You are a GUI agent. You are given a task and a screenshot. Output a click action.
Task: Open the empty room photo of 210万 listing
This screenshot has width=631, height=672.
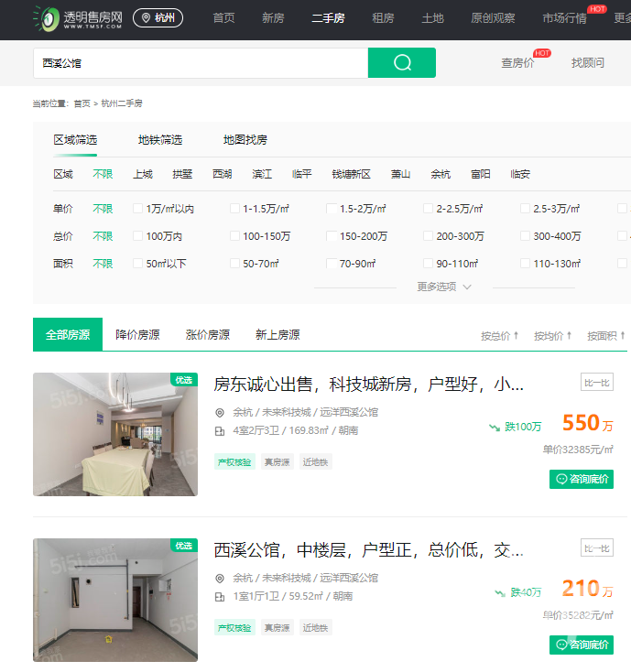coord(115,600)
